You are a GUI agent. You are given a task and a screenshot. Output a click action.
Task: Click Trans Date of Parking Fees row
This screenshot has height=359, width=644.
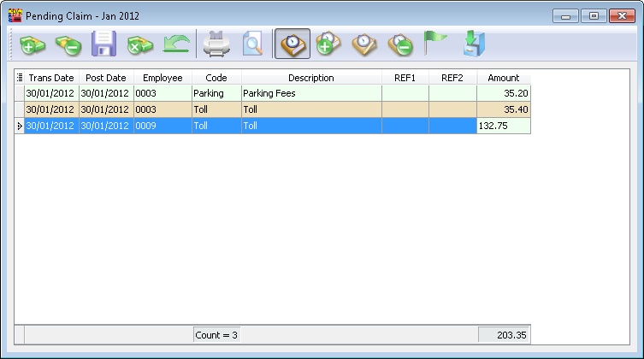(x=51, y=93)
